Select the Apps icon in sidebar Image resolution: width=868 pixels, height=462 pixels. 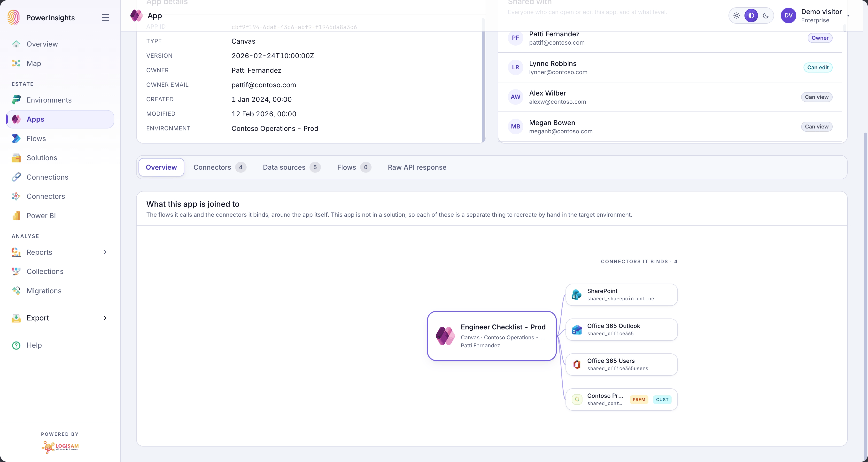pos(16,119)
